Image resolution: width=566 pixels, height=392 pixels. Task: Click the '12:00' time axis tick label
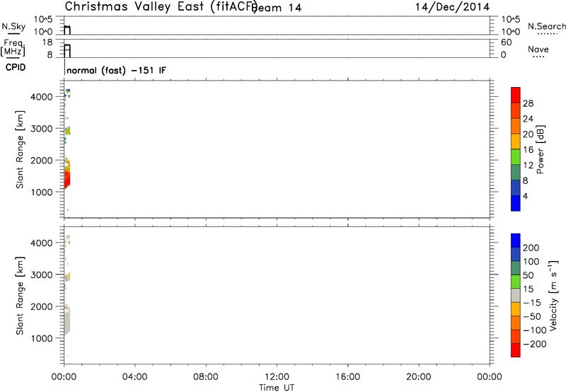point(277,377)
